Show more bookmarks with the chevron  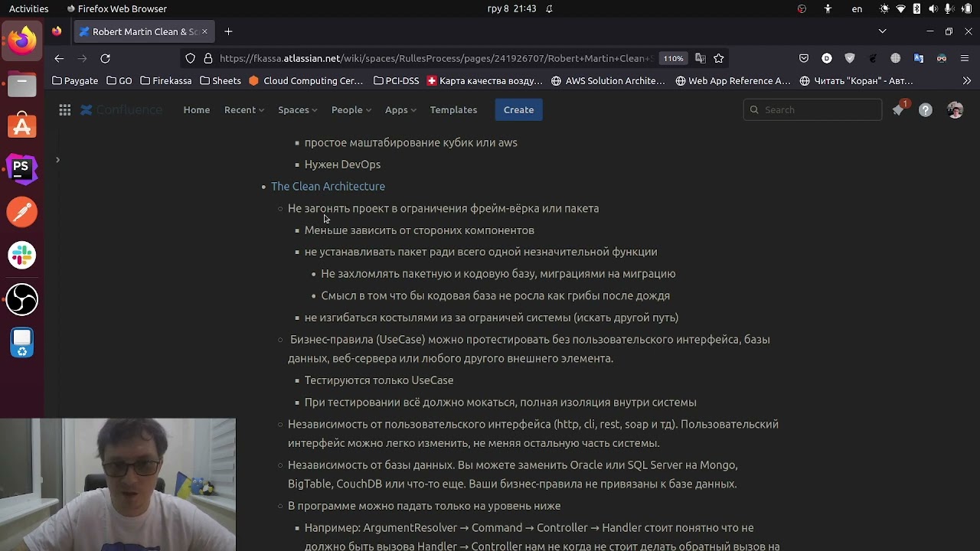pos(967,80)
